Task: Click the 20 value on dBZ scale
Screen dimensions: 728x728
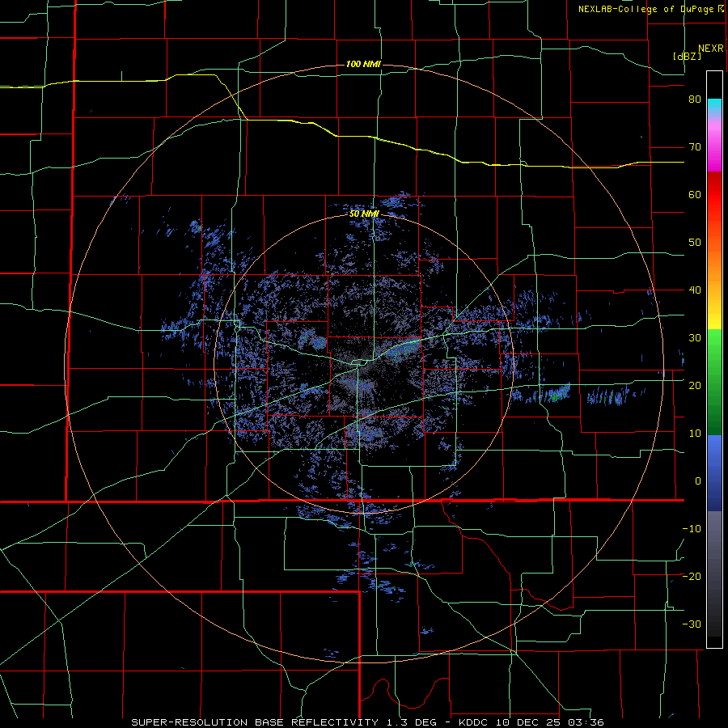Action: 695,385
